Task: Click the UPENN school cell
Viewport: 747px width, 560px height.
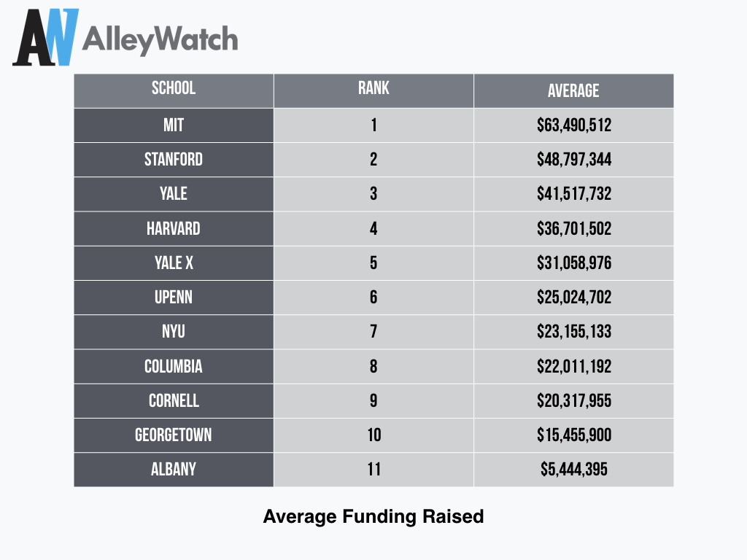Action: point(174,297)
